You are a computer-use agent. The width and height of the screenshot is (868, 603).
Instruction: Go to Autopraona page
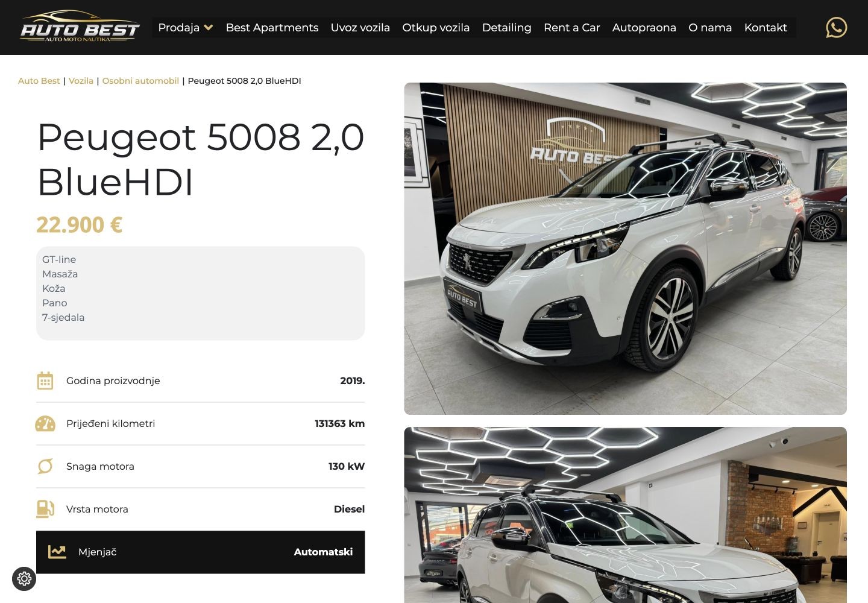pyautogui.click(x=644, y=28)
